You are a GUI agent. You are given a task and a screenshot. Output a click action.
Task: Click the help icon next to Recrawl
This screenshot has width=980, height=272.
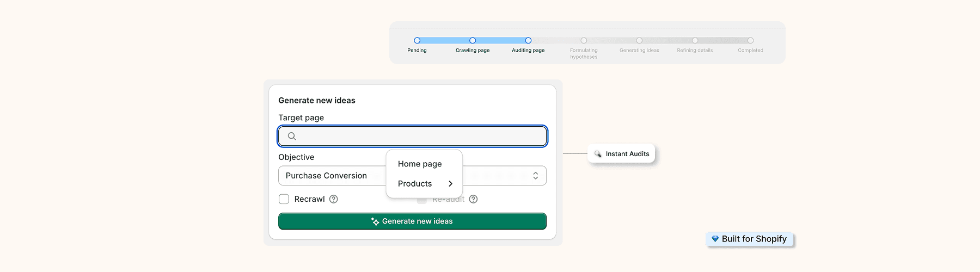[x=334, y=199]
